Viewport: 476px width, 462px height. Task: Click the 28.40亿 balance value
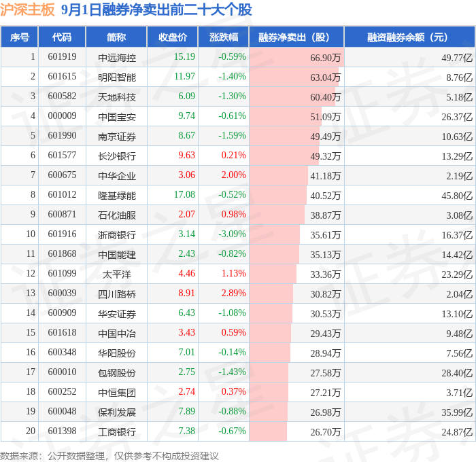(457, 373)
